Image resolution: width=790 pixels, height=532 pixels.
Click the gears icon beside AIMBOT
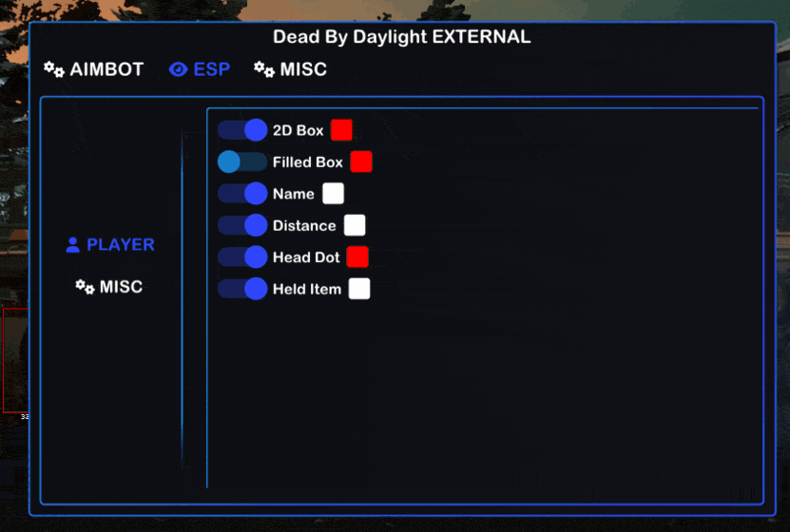pos(54,69)
